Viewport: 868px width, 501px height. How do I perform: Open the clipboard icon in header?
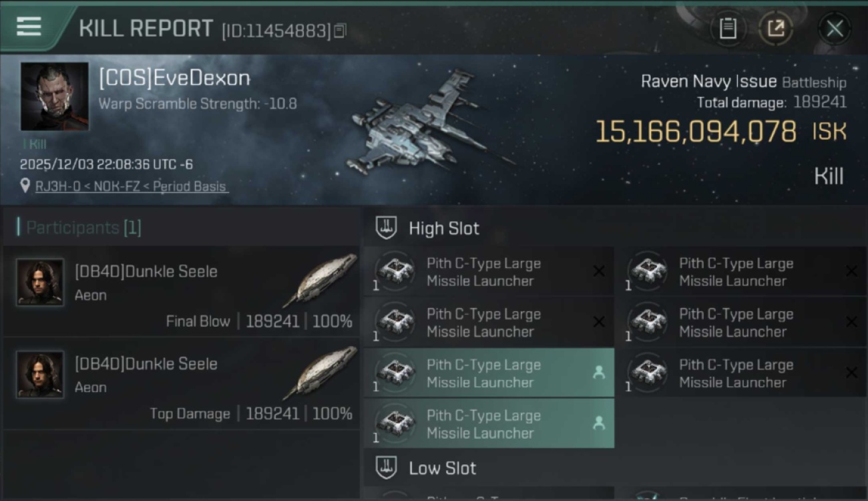click(728, 29)
